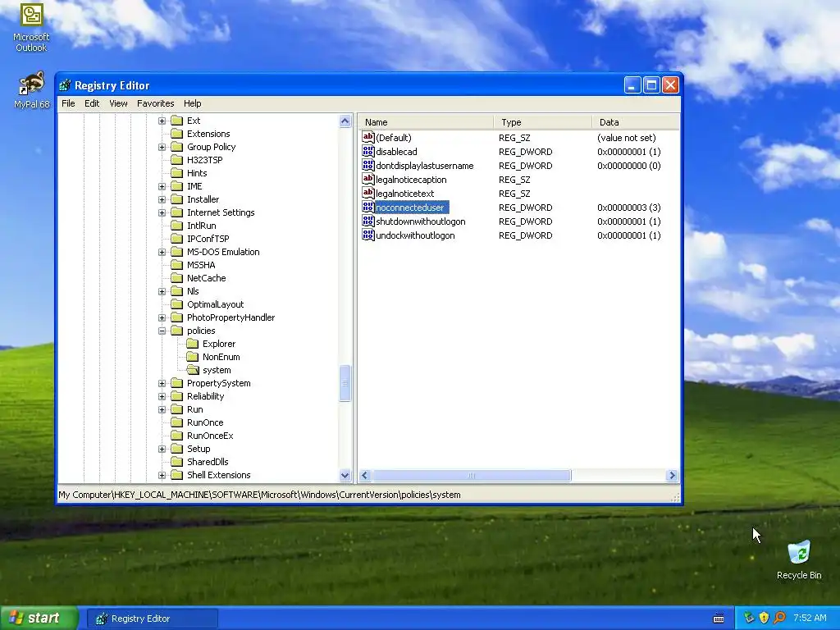This screenshot has width=840, height=630.
Task: Expand the Ext registry key
Action: (162, 121)
